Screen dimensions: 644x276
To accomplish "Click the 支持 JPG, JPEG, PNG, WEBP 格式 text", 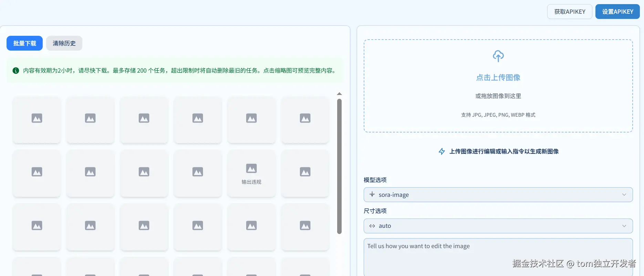I will pos(498,115).
